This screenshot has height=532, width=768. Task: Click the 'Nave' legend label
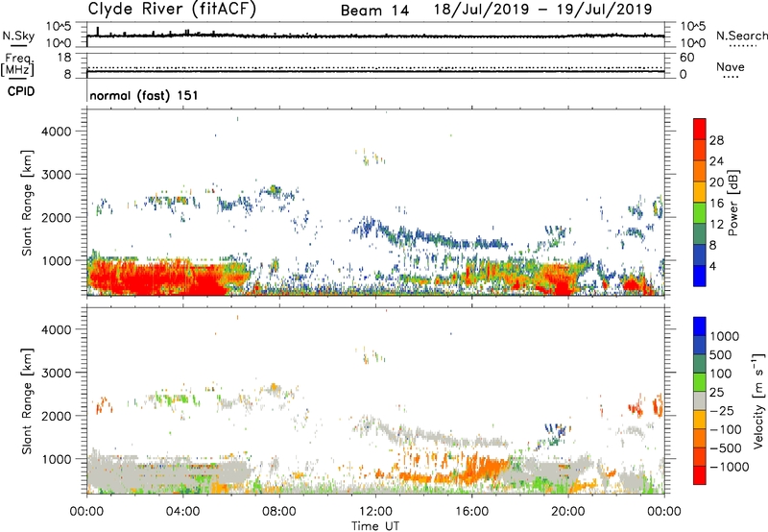tap(731, 66)
